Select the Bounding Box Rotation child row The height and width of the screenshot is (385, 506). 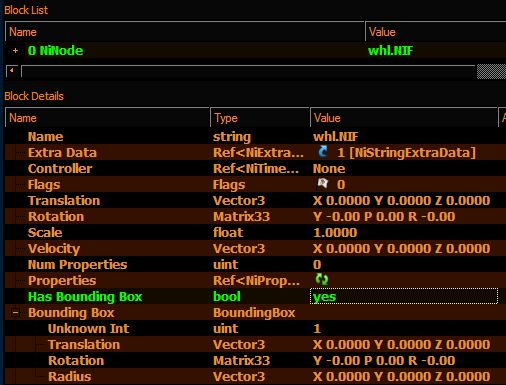[x=255, y=361]
